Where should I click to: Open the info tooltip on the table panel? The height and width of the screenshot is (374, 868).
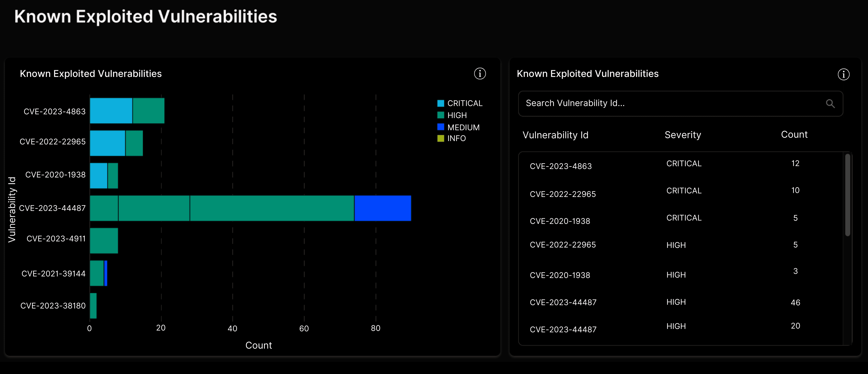click(x=843, y=75)
